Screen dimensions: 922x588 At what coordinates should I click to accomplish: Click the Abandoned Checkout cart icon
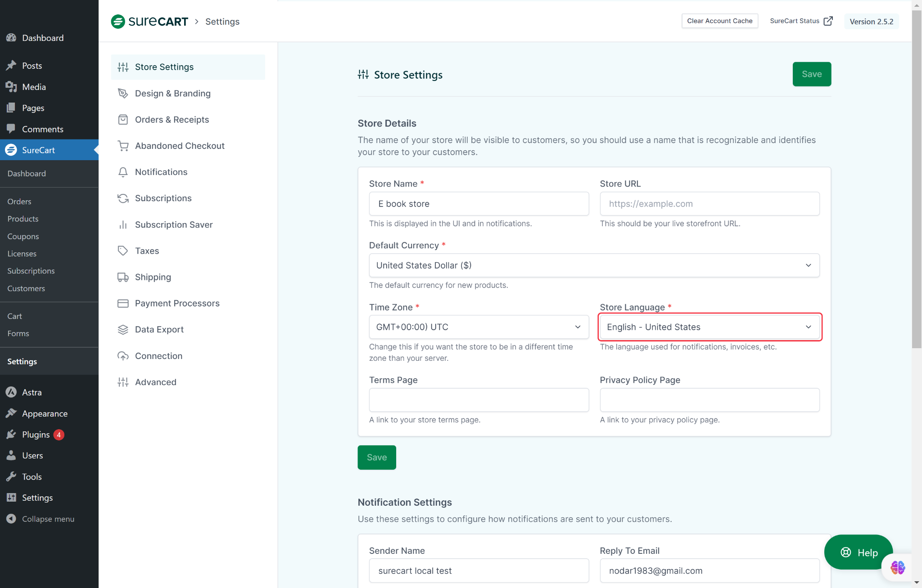click(122, 146)
